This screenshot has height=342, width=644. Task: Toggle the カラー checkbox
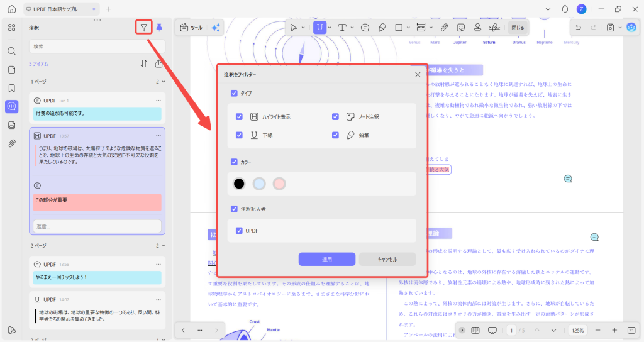[x=234, y=162]
